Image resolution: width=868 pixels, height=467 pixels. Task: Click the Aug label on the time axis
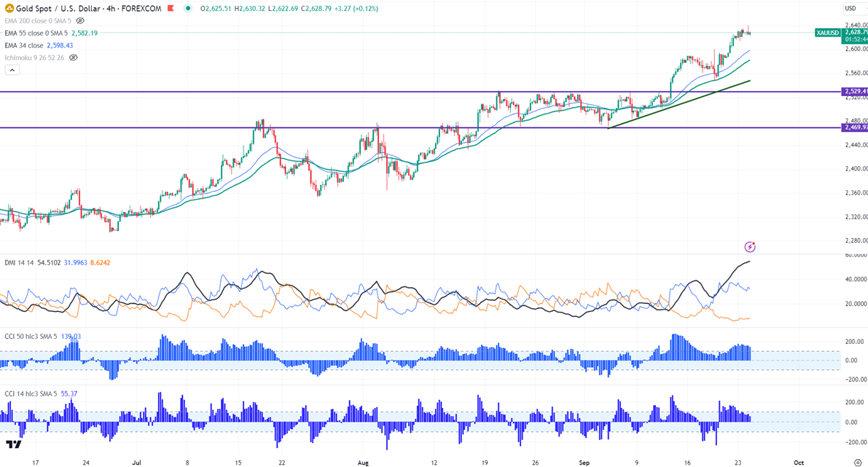(x=363, y=463)
